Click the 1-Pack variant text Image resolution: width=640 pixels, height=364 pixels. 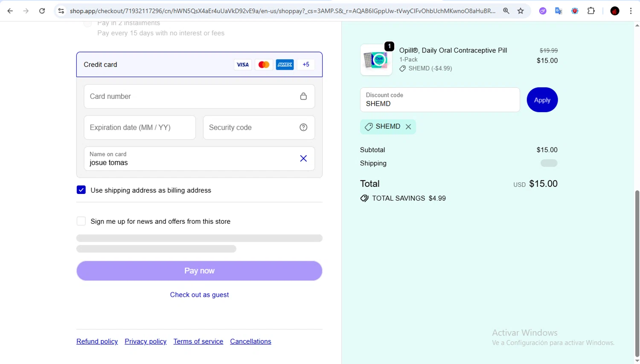pyautogui.click(x=408, y=59)
